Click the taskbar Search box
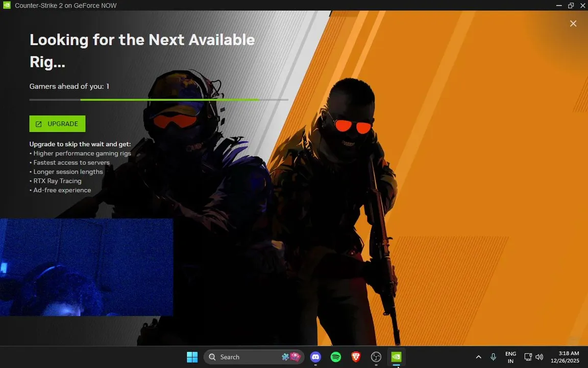Viewport: 588px width, 368px height. (254, 357)
